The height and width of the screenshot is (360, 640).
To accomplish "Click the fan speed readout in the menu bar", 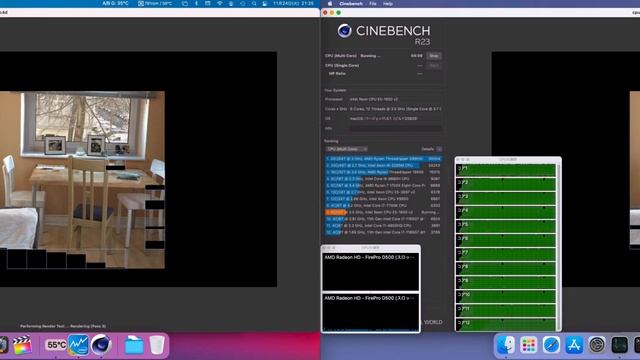I will tap(155, 3).
